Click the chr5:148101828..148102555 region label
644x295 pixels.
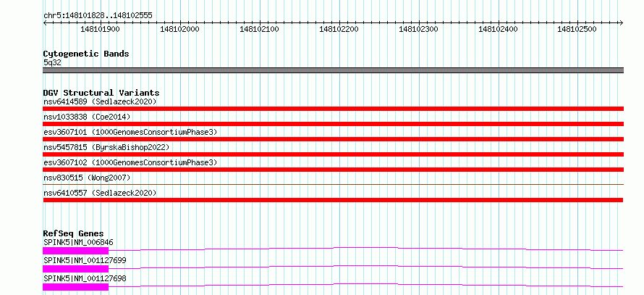pyautogui.click(x=98, y=15)
